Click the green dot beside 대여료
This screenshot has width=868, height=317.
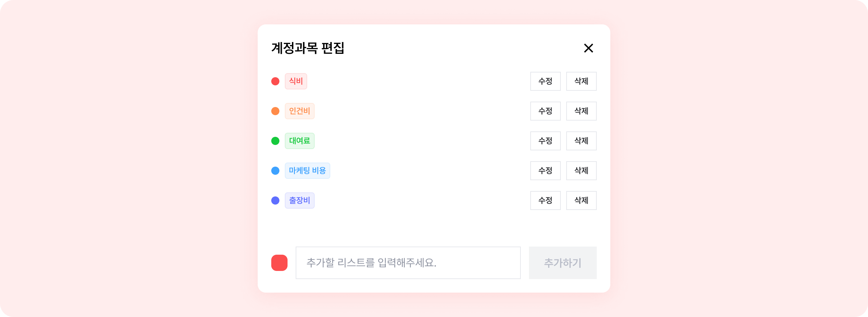click(x=275, y=141)
